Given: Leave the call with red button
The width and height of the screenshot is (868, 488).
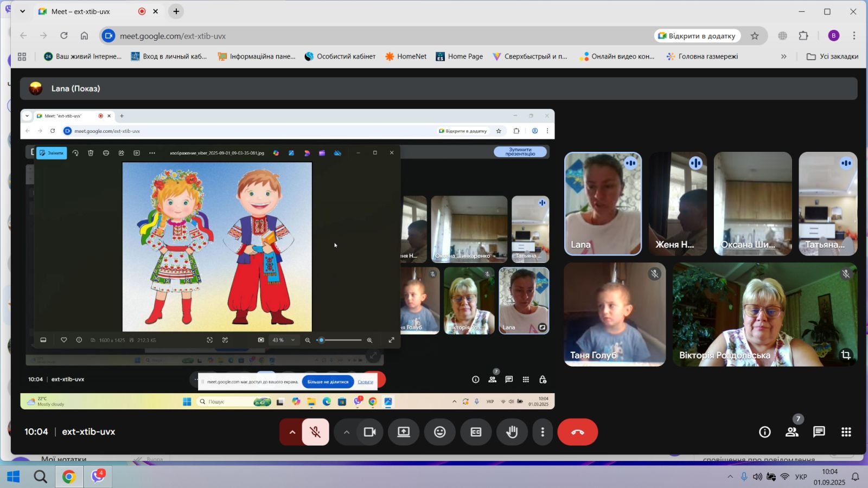Looking at the screenshot, I should (x=578, y=432).
